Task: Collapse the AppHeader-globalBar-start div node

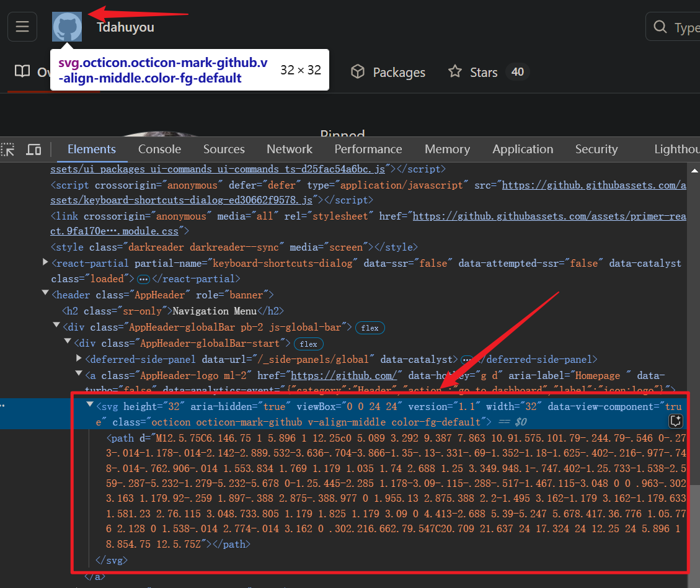Action: (x=68, y=341)
